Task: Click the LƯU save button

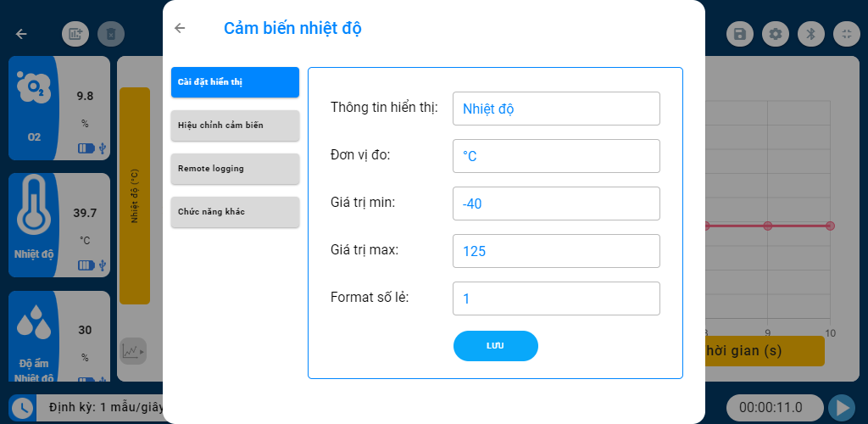Action: click(496, 346)
